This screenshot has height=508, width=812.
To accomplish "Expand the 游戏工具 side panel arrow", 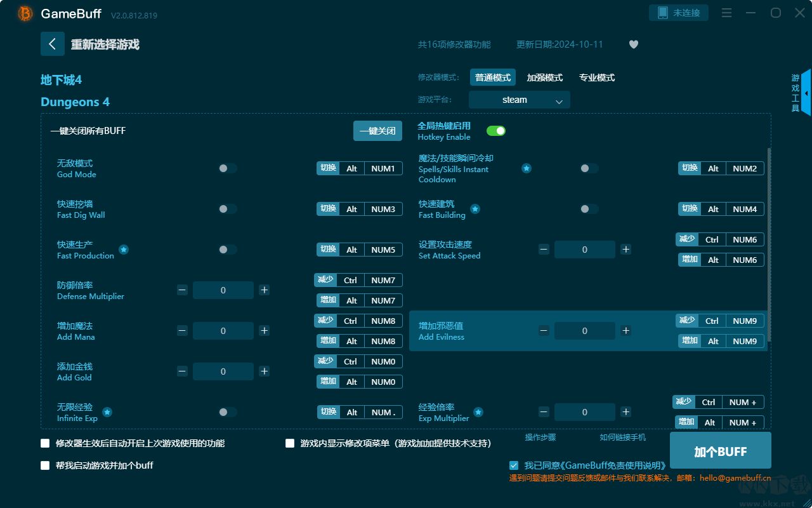I will (x=806, y=93).
